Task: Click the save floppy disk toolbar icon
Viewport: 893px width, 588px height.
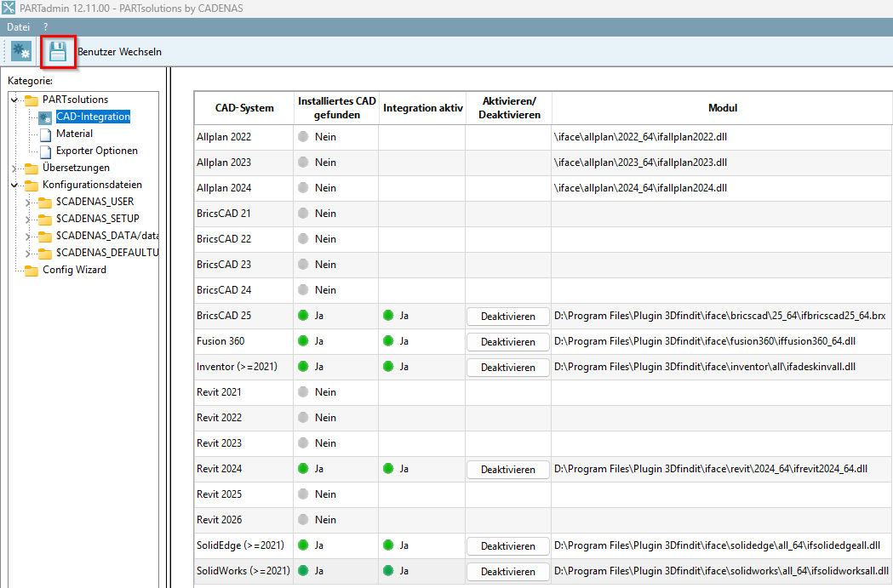Action: (57, 52)
